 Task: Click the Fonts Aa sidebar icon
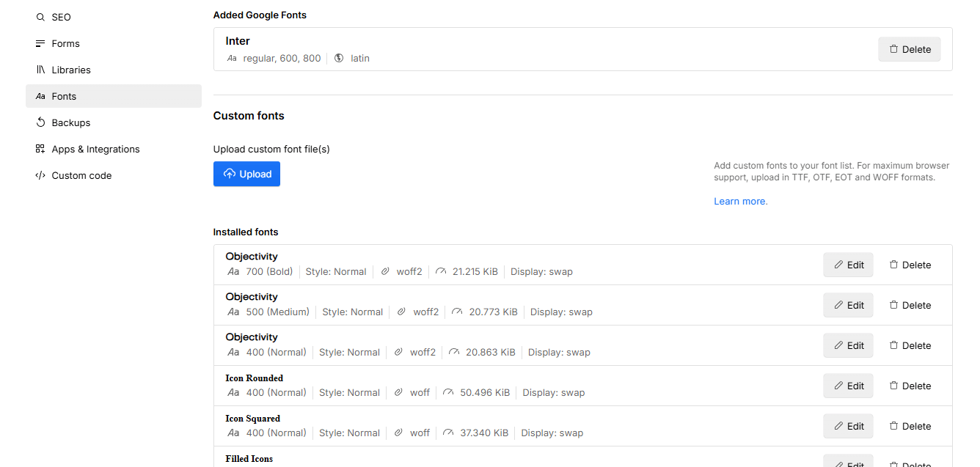pos(40,96)
